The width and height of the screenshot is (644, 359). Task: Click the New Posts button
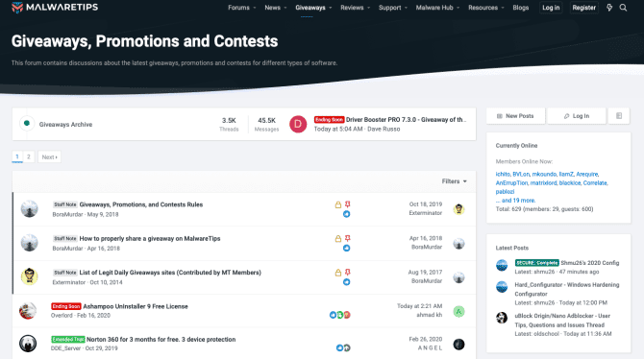(515, 116)
